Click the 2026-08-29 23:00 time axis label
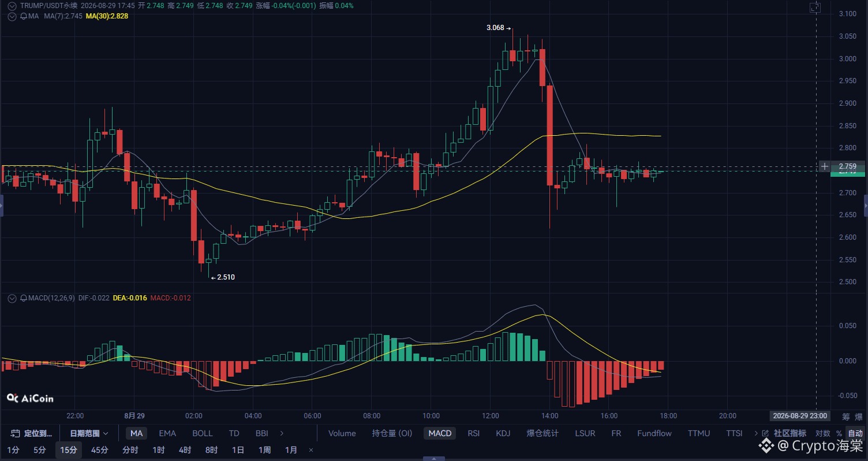 point(799,416)
